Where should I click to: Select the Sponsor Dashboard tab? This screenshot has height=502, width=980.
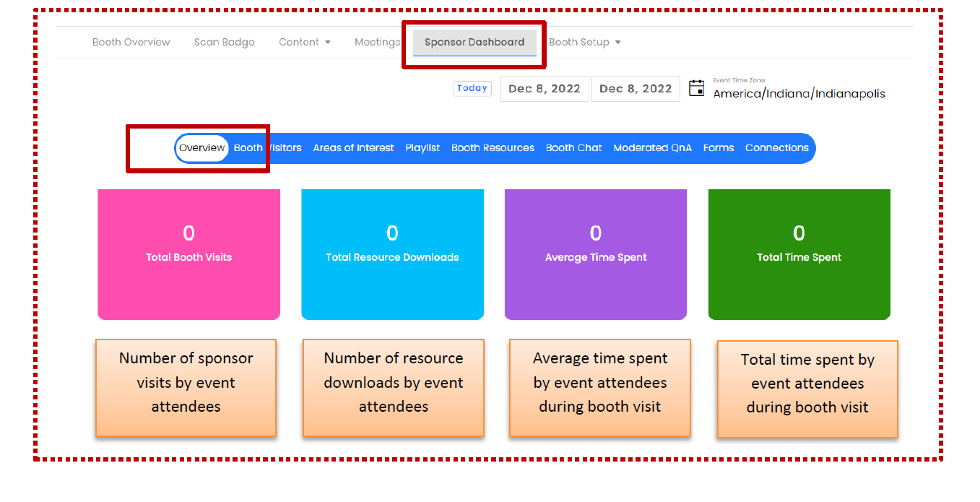(474, 43)
